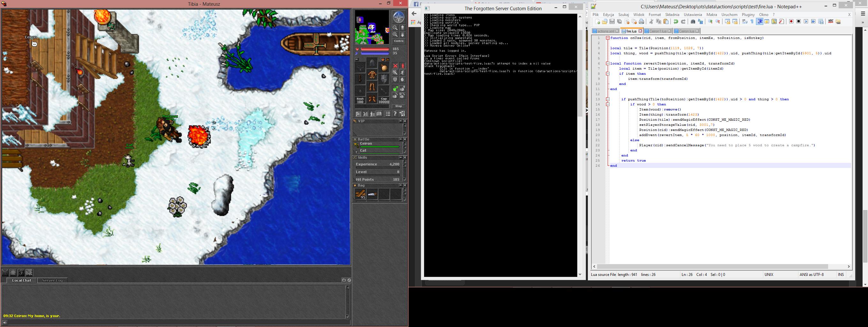Click Cut scissors icon in Notepad++
868x327 pixels.
pos(651,22)
